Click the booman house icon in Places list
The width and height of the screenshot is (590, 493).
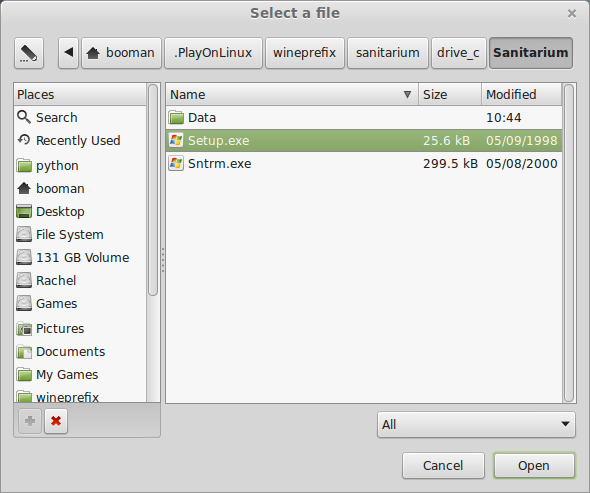(24, 189)
